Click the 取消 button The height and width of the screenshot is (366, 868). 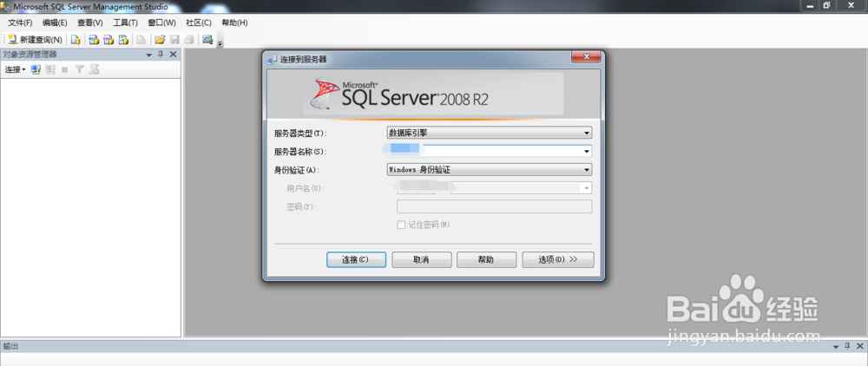coord(422,260)
